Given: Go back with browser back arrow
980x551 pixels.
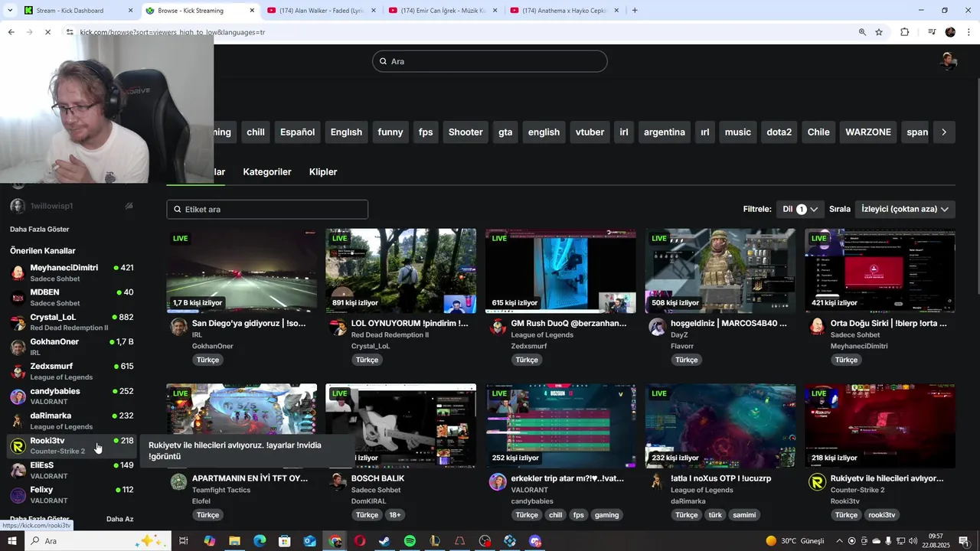Looking at the screenshot, I should point(11,32).
